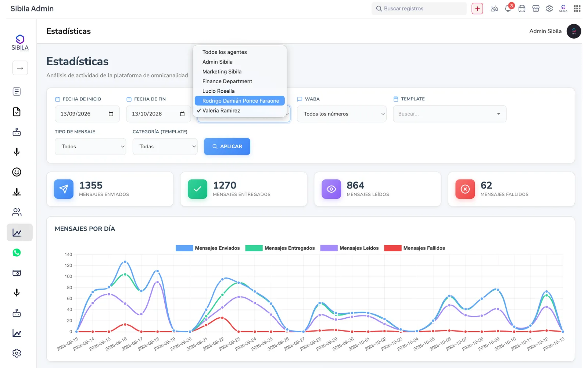Image resolution: width=588 pixels, height=368 pixels.
Task: Select Rodrigo Damián Ponce Faraone option
Action: [240, 101]
